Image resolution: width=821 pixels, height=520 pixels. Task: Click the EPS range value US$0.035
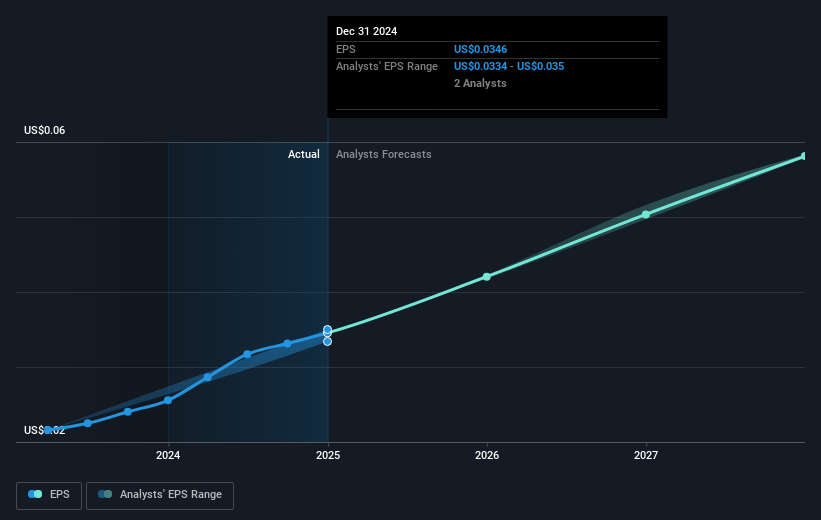540,67
